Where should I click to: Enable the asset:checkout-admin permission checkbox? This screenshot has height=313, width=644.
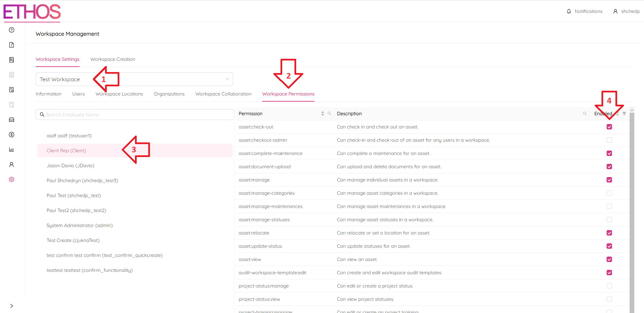[609, 140]
